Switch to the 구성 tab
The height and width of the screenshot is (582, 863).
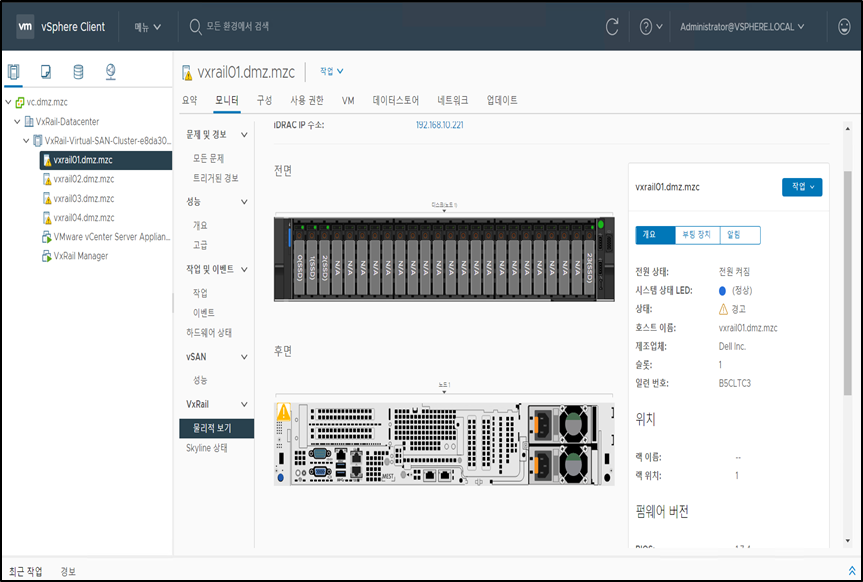pyautogui.click(x=264, y=100)
